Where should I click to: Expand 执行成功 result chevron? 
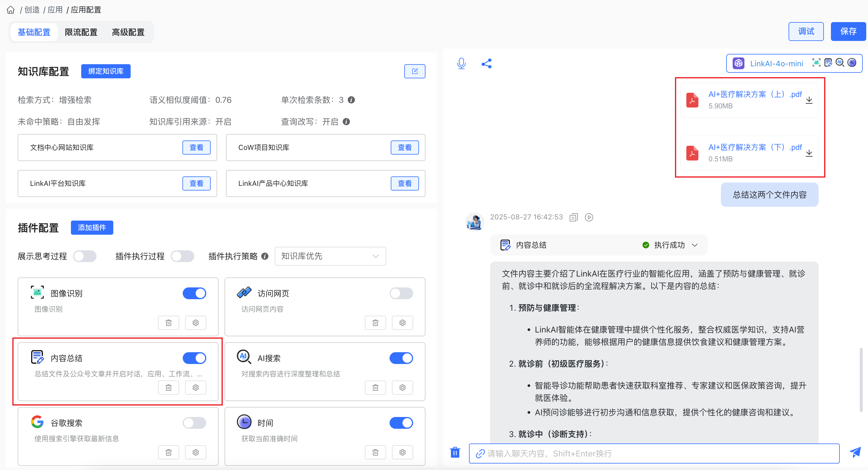click(694, 245)
